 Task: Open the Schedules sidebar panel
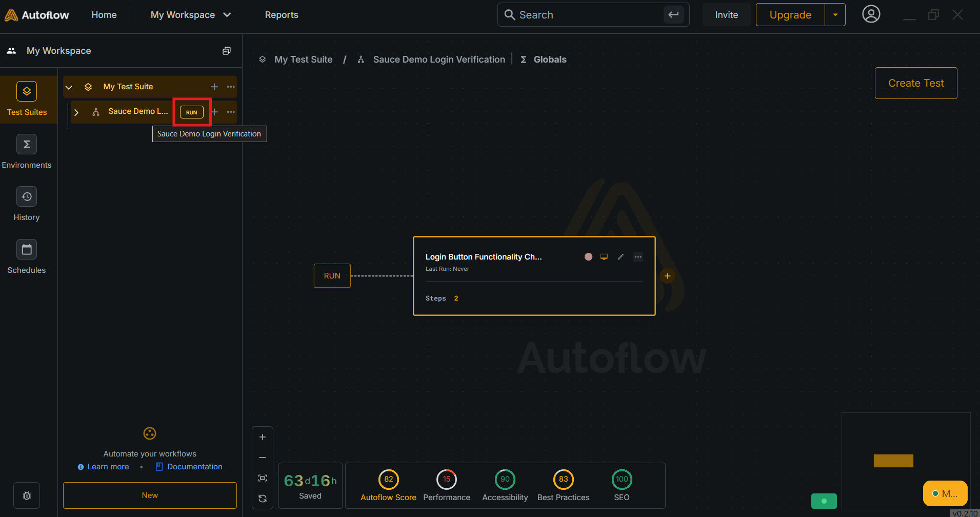pyautogui.click(x=27, y=257)
